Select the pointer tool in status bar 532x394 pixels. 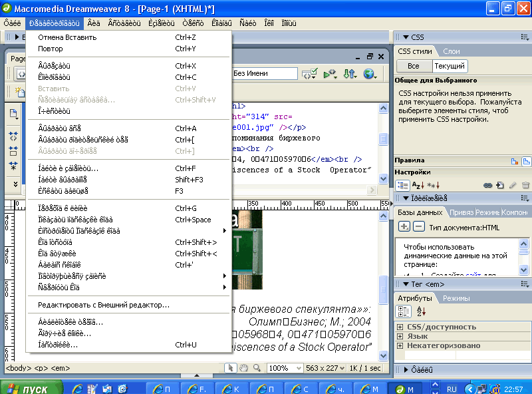pyautogui.click(x=230, y=368)
